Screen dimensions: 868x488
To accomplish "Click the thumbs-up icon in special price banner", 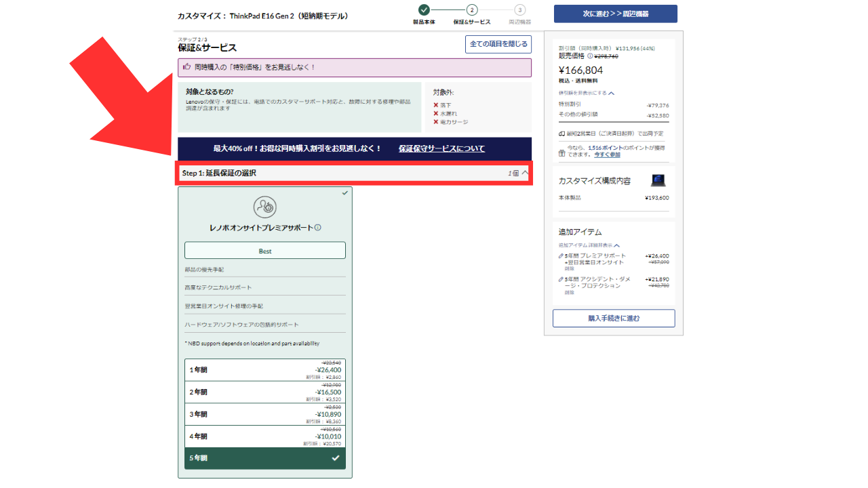I will click(x=186, y=67).
